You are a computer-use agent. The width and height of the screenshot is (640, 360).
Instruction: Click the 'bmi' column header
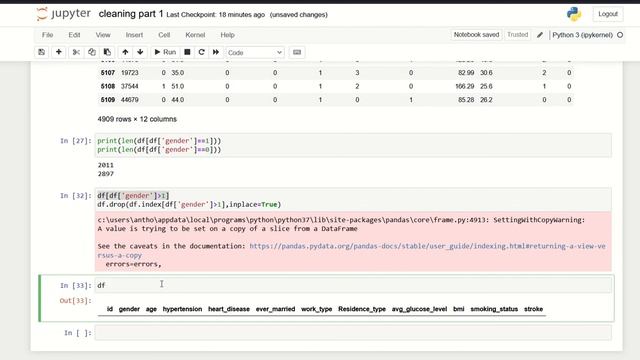tap(458, 309)
